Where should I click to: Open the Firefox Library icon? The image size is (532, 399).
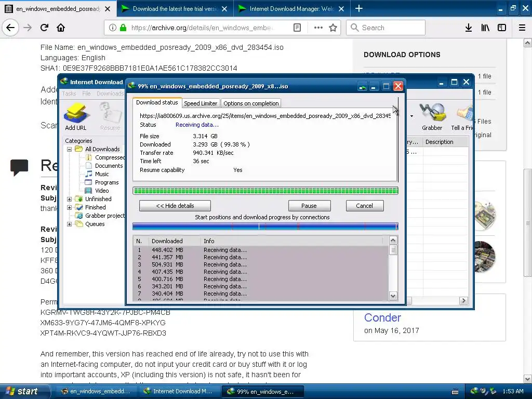485,28
